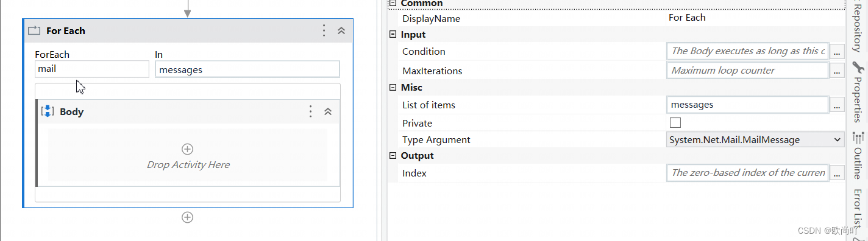
Task: Click the ForEach mail variable field
Action: tap(91, 69)
